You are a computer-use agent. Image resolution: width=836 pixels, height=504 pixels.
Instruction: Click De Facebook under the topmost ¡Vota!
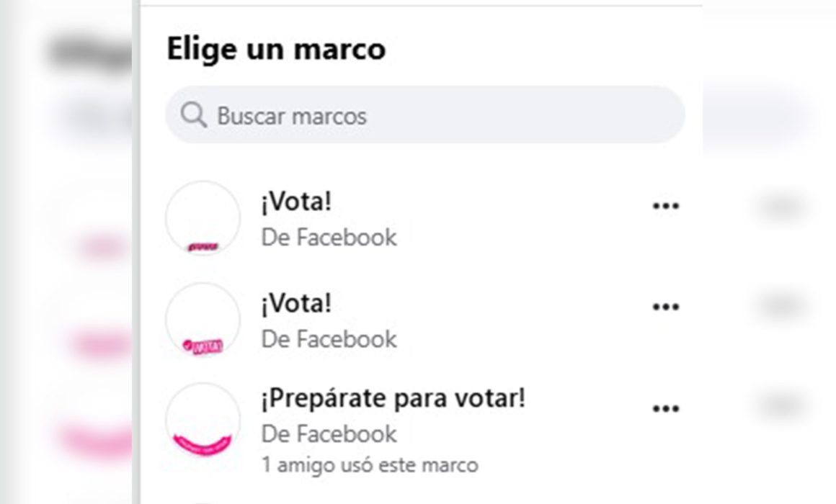point(329,238)
